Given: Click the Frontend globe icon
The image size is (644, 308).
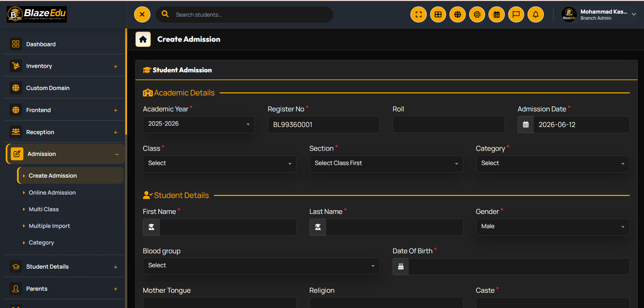Looking at the screenshot, I should point(16,110).
